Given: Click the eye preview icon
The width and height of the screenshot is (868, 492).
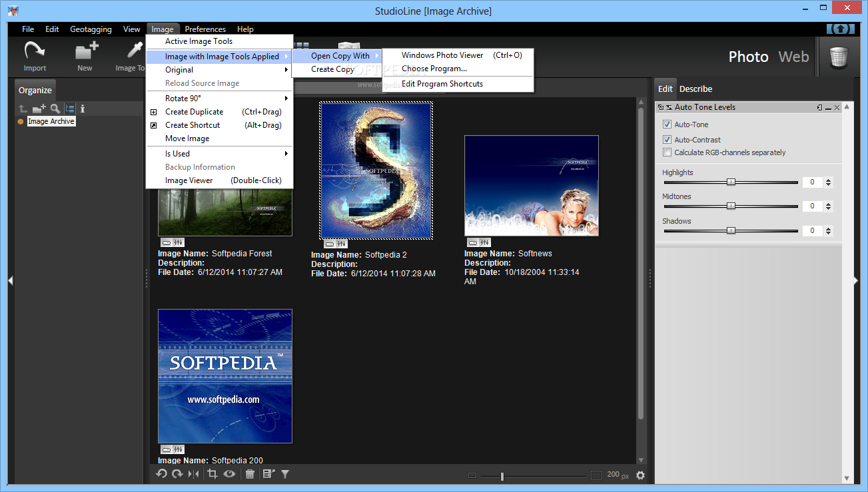Looking at the screenshot, I should [229, 474].
